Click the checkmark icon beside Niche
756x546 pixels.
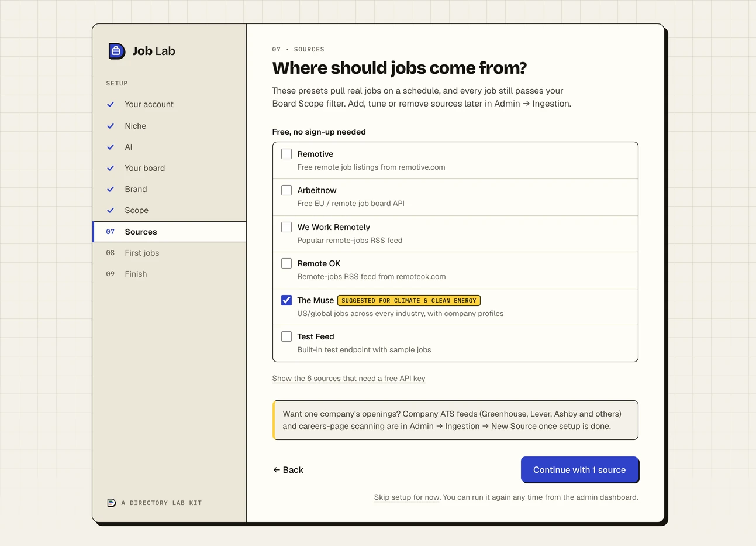click(111, 126)
